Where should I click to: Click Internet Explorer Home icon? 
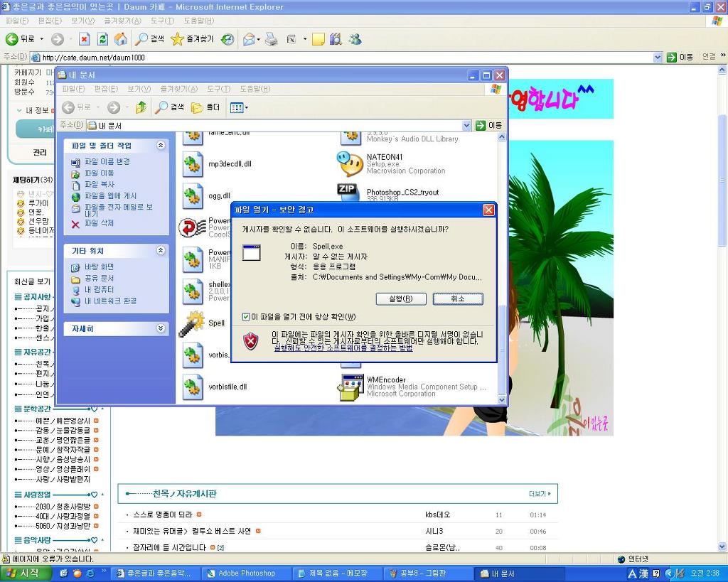click(121, 39)
